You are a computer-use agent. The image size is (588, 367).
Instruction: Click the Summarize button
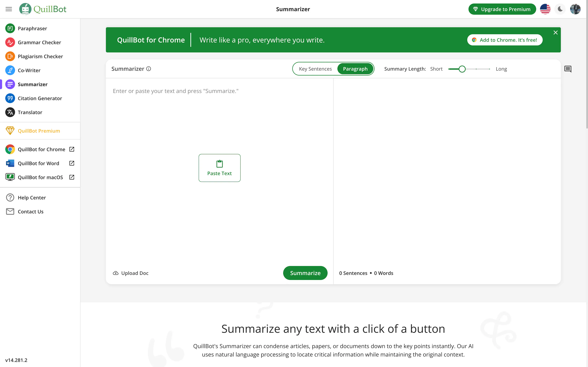coord(305,273)
